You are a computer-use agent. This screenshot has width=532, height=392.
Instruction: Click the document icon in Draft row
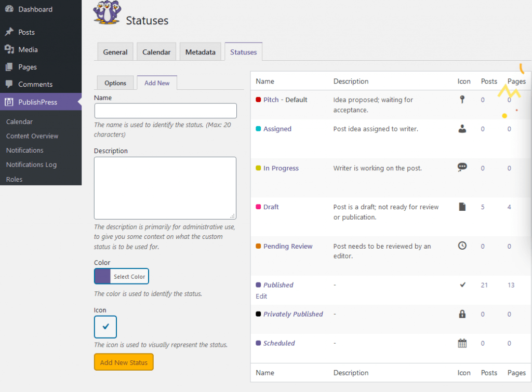462,207
